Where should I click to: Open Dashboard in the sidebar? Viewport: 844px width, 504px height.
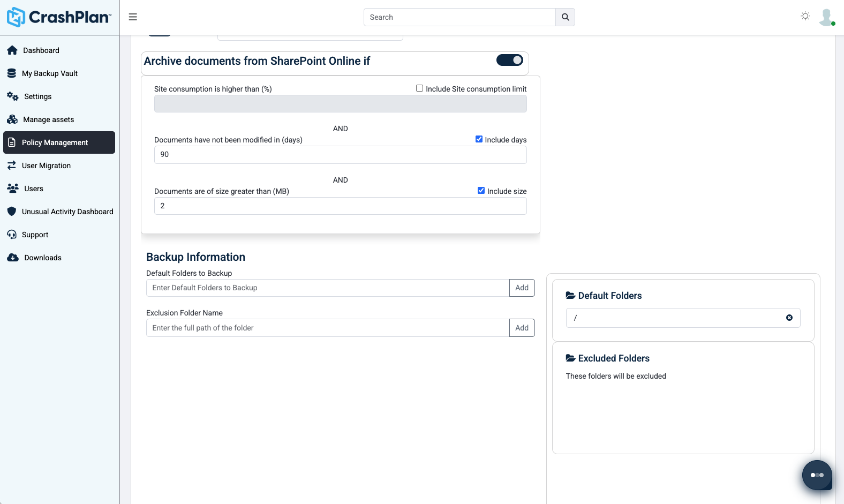click(x=59, y=50)
